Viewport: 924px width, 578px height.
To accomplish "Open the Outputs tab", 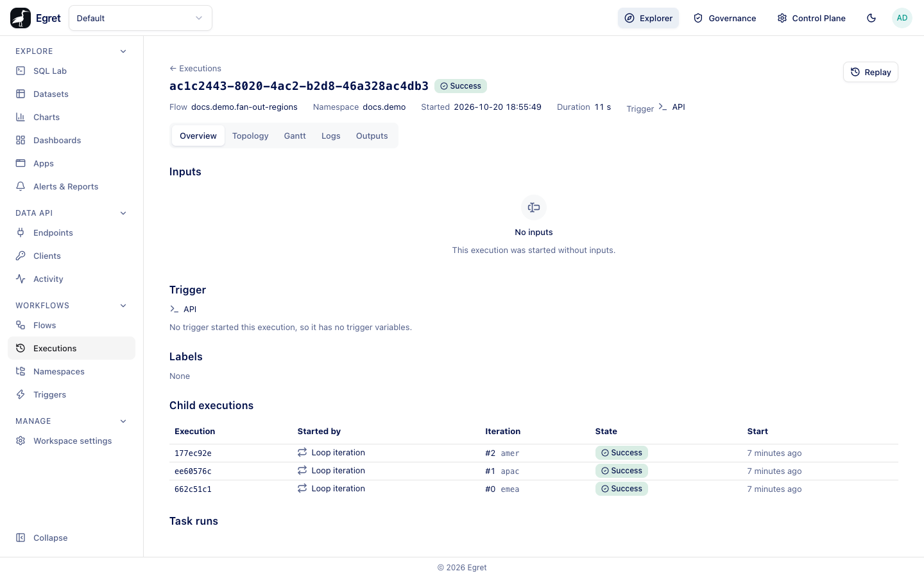I will pyautogui.click(x=372, y=136).
